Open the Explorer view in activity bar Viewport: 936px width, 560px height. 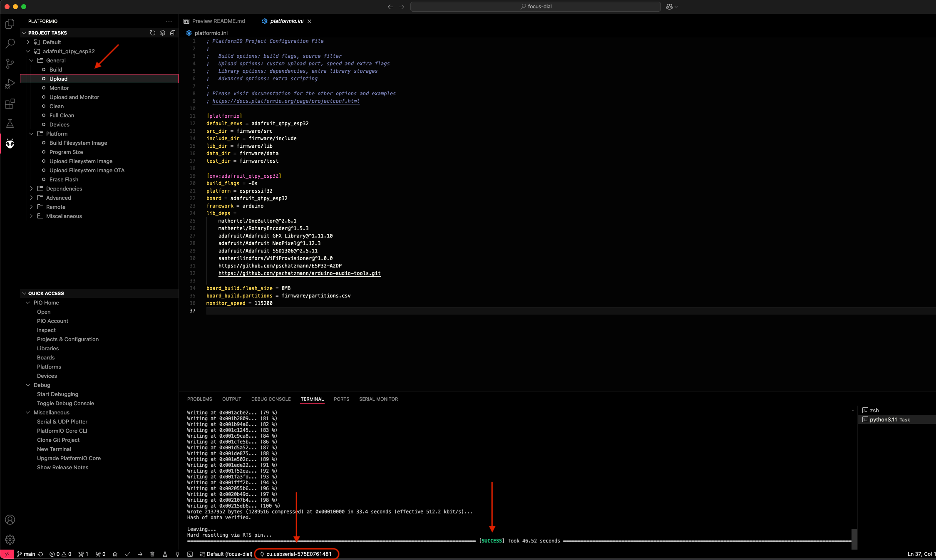[x=10, y=24]
